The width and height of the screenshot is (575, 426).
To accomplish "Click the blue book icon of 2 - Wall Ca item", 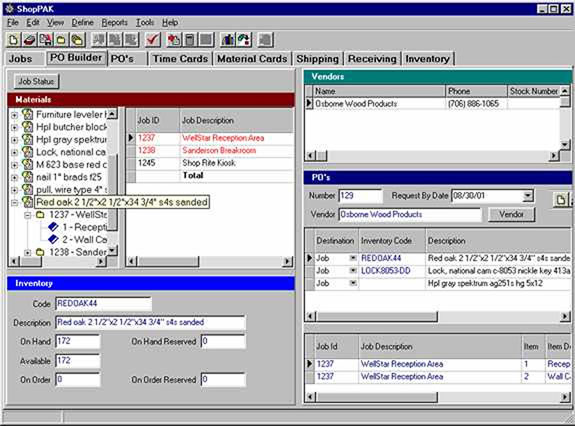I will [54, 239].
